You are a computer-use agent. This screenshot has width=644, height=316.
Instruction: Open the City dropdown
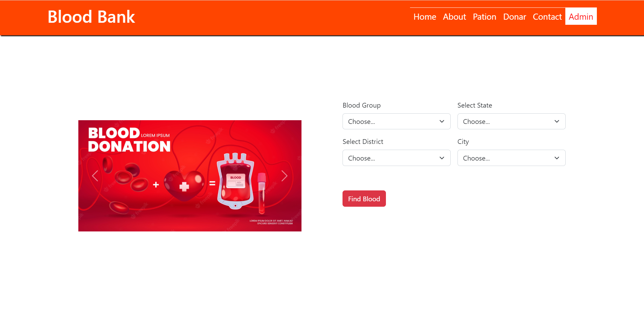511,158
